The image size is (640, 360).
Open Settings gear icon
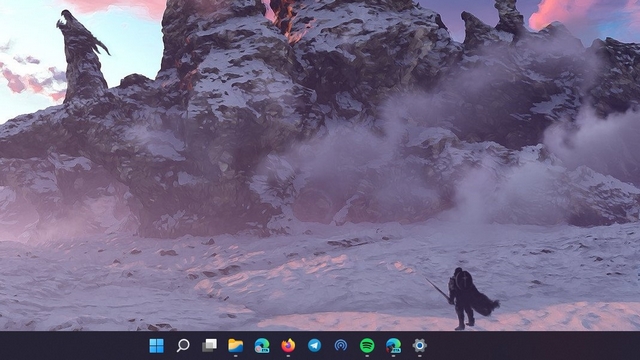[420, 346]
